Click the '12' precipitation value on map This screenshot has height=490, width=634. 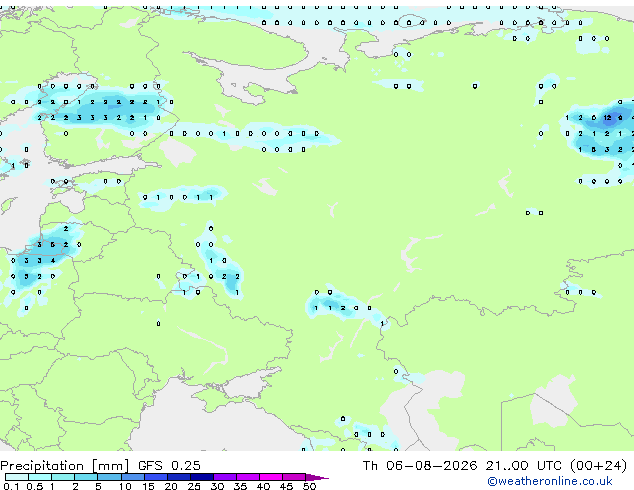[607, 118]
